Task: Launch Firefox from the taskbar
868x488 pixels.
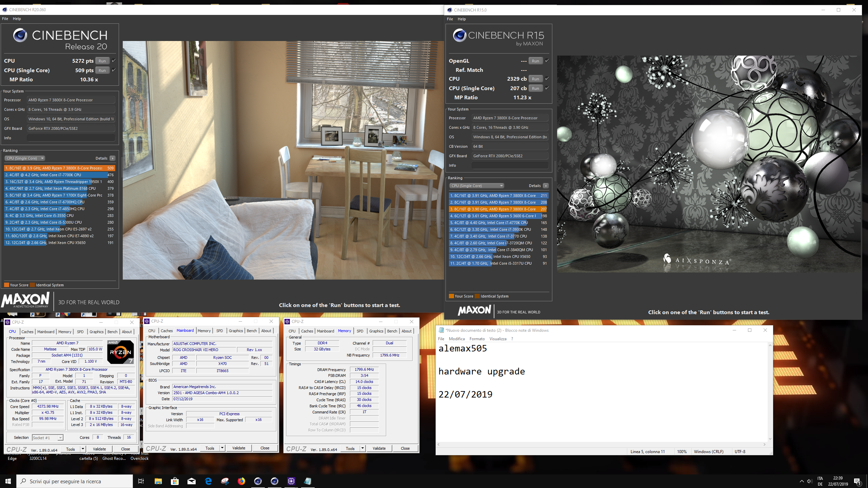Action: pyautogui.click(x=241, y=481)
